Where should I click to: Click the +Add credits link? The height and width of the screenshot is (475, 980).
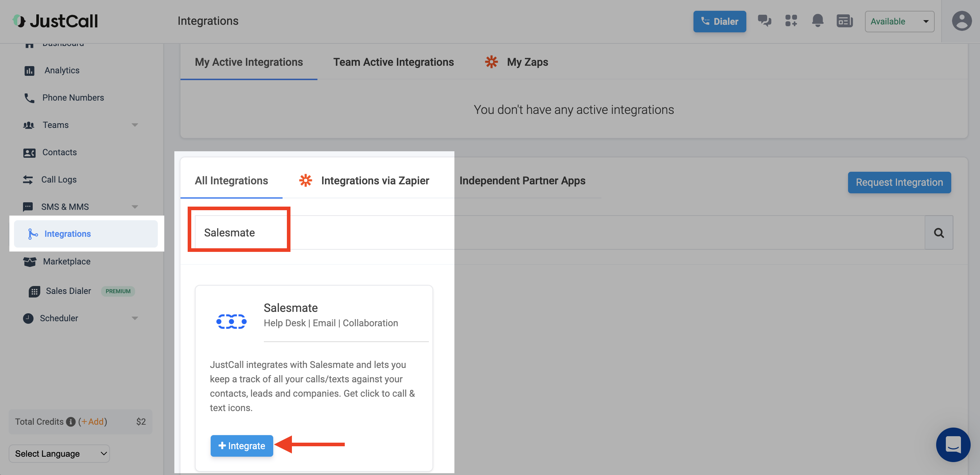[92, 422]
